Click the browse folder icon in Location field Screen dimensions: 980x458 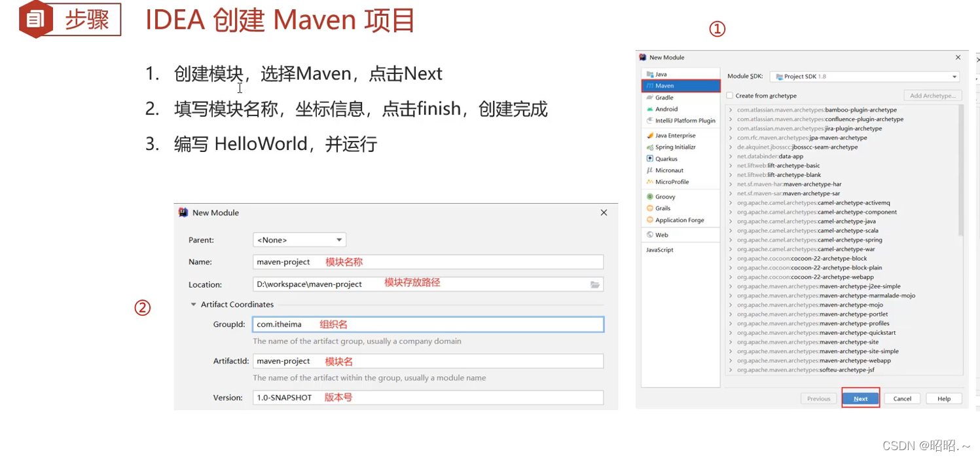pyautogui.click(x=595, y=284)
